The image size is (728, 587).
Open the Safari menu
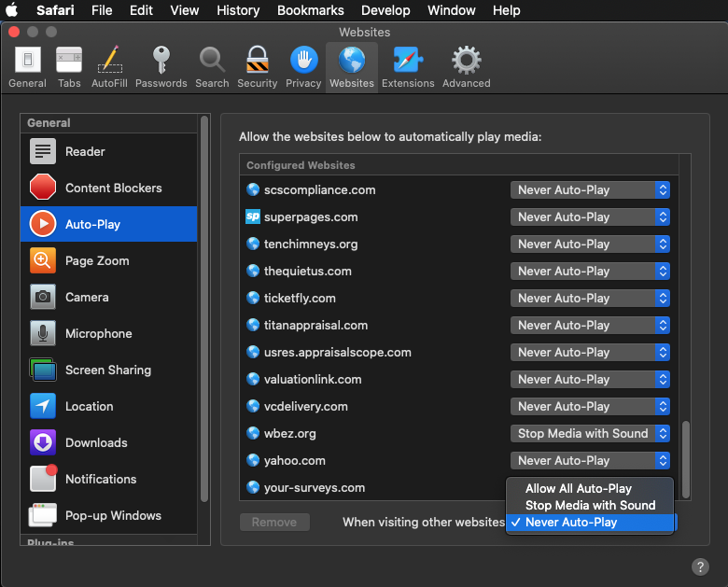(x=55, y=9)
